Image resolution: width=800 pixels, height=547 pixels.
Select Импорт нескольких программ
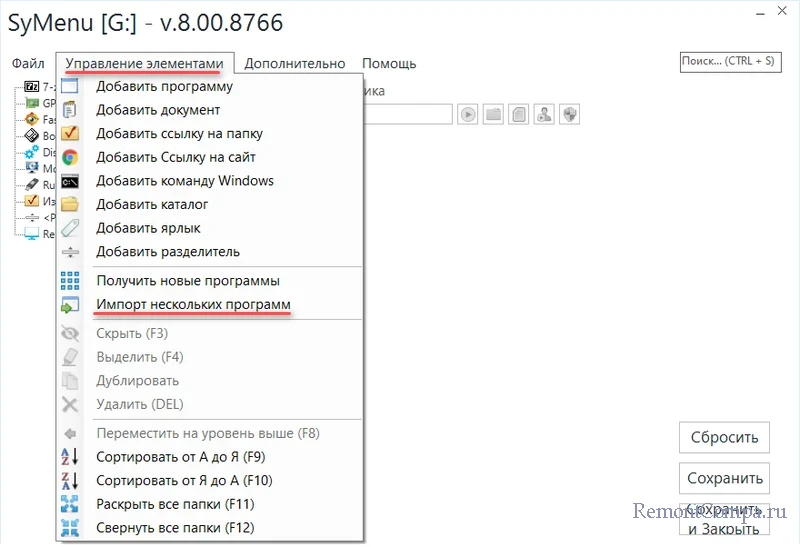(193, 304)
